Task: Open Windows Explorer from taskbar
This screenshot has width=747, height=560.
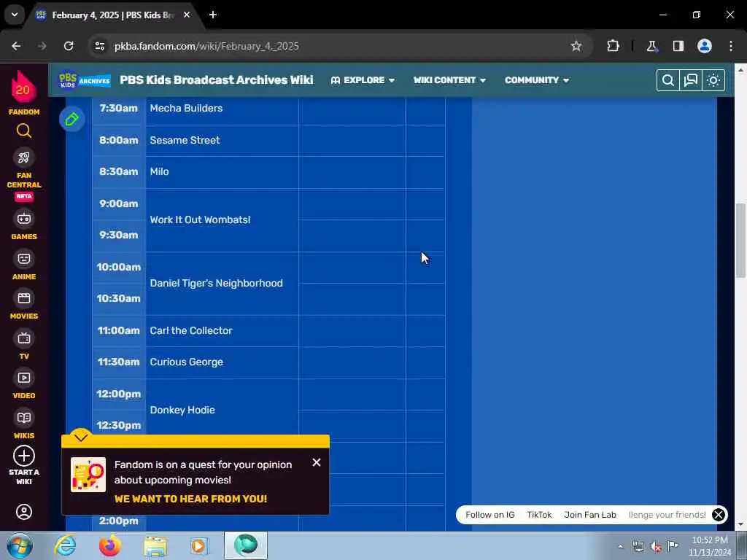Action: pyautogui.click(x=155, y=545)
